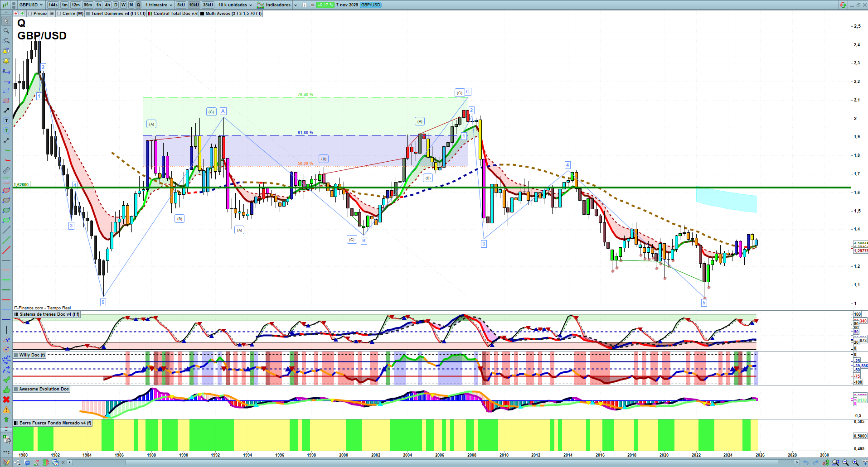
Task: Click the 1,62600 horizontal line price label
Action: 21,185
